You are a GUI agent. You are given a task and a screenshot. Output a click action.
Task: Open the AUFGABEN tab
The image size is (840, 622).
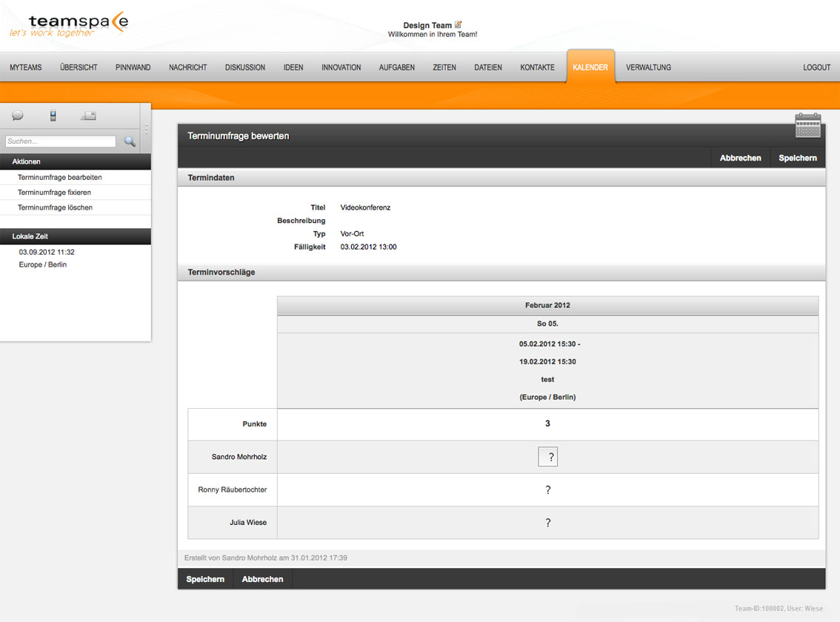397,67
